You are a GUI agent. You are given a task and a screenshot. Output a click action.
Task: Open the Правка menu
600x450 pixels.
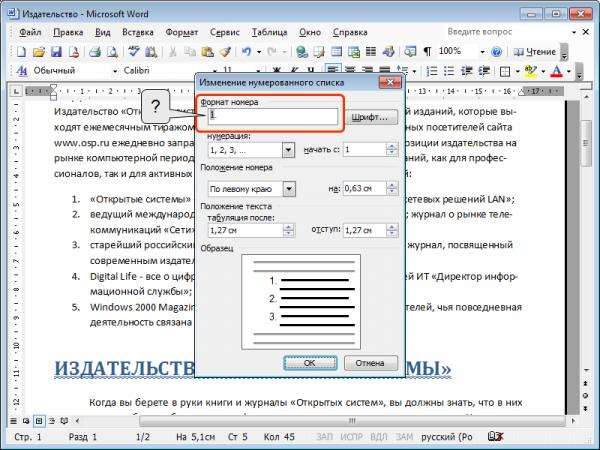[x=68, y=32]
